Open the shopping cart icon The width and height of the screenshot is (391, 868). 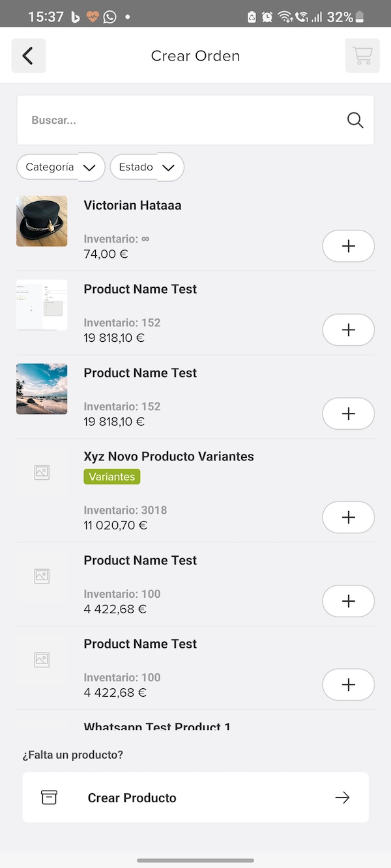pos(362,56)
